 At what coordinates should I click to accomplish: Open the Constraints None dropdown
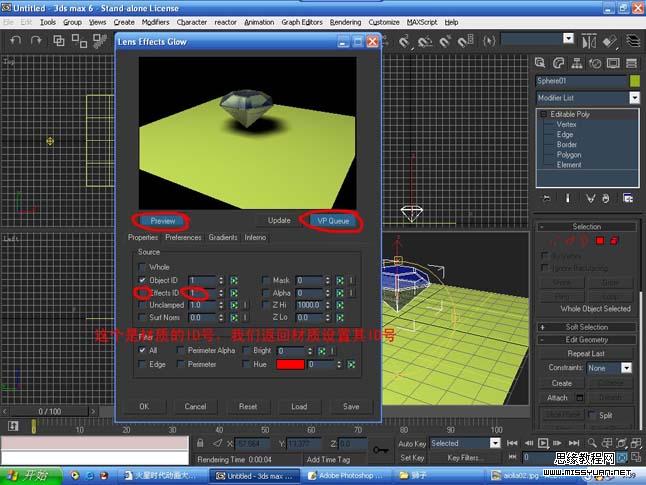(x=626, y=368)
